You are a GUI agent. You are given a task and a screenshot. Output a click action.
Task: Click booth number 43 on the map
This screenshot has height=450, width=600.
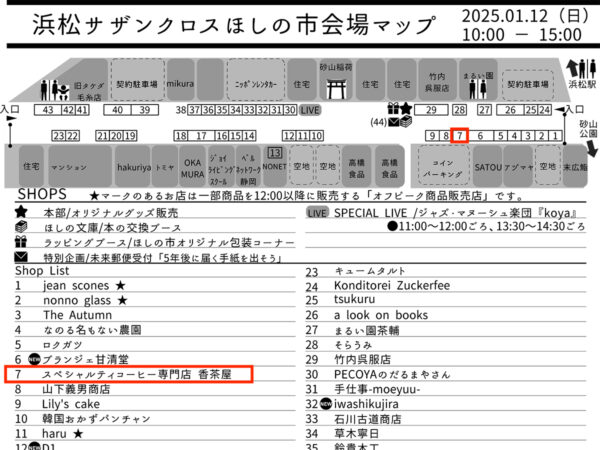click(48, 110)
